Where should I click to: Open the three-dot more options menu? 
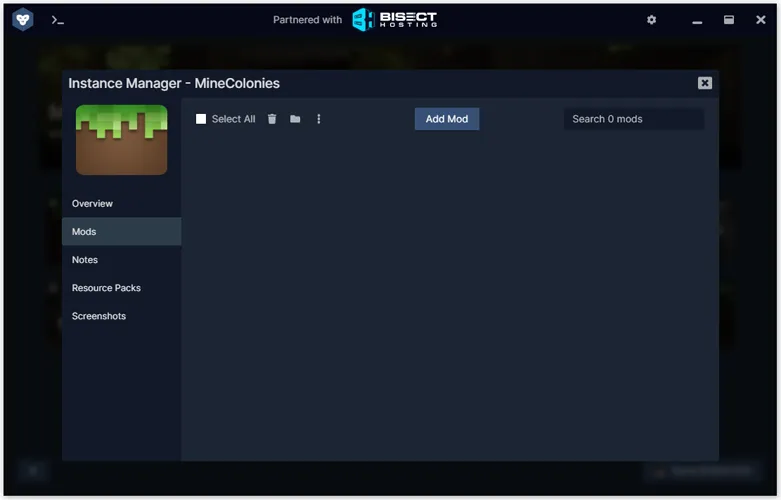point(319,119)
